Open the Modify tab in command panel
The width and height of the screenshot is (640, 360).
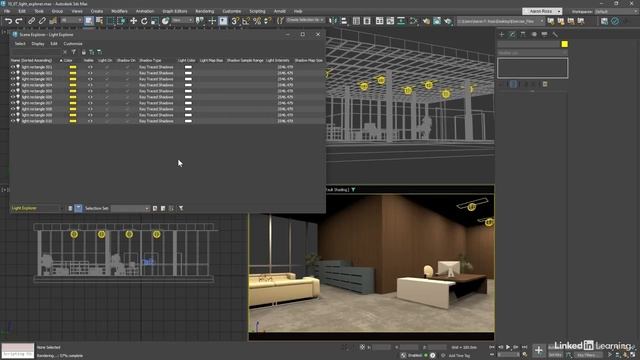512,35
